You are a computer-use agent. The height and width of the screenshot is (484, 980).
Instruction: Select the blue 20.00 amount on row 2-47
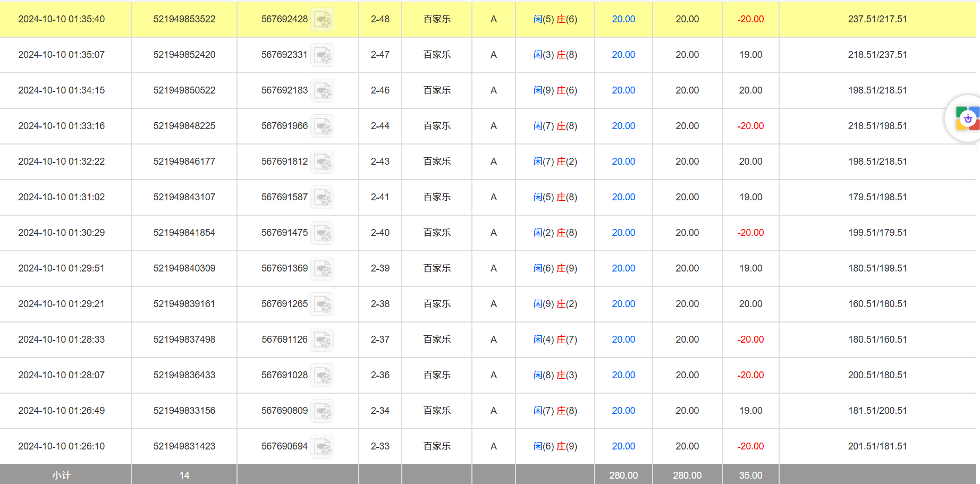623,55
